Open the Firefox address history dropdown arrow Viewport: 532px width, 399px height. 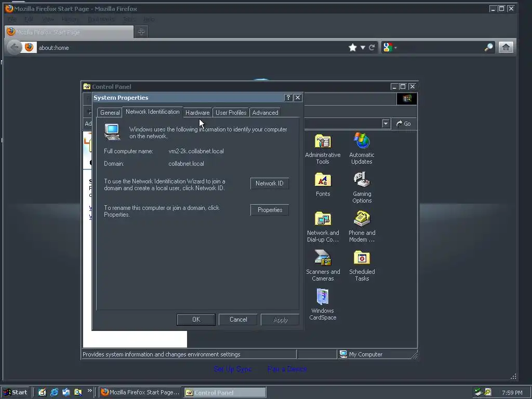click(363, 47)
